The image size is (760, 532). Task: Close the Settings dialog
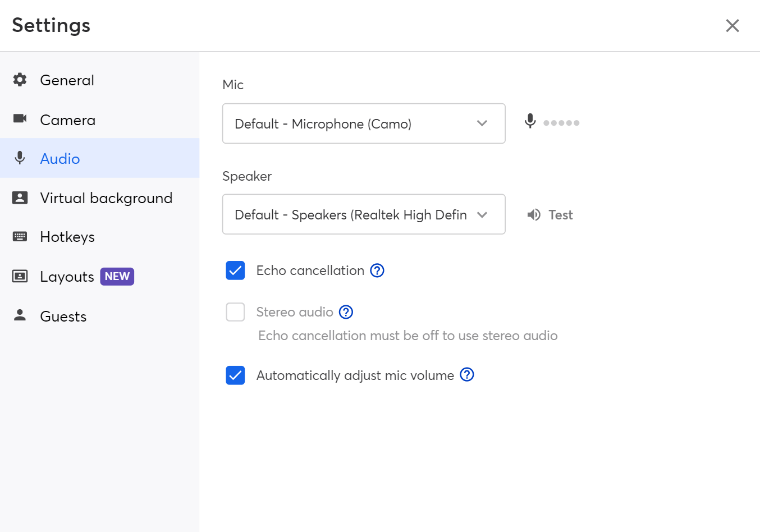click(x=732, y=26)
